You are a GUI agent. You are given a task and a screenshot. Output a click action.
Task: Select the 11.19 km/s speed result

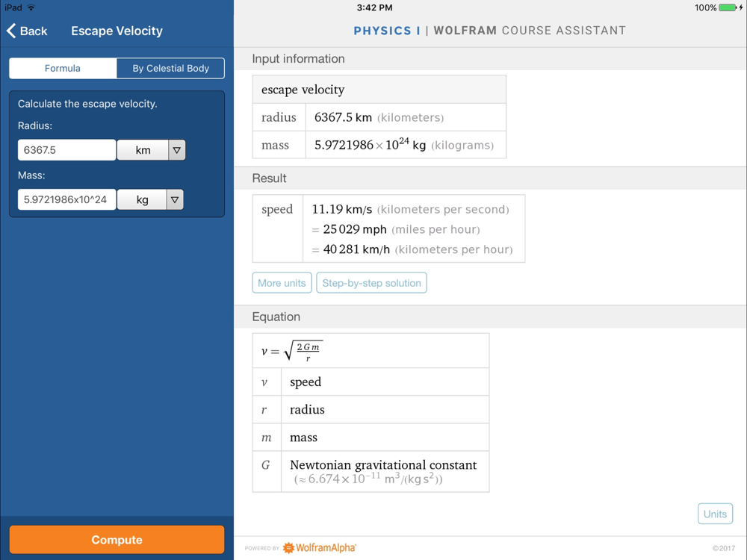(x=410, y=209)
